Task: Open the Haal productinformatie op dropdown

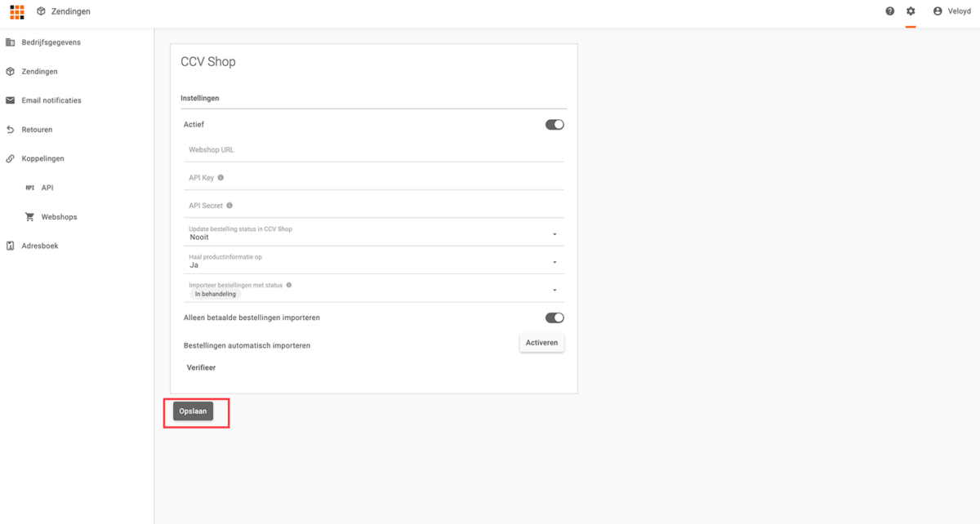Action: click(x=555, y=262)
